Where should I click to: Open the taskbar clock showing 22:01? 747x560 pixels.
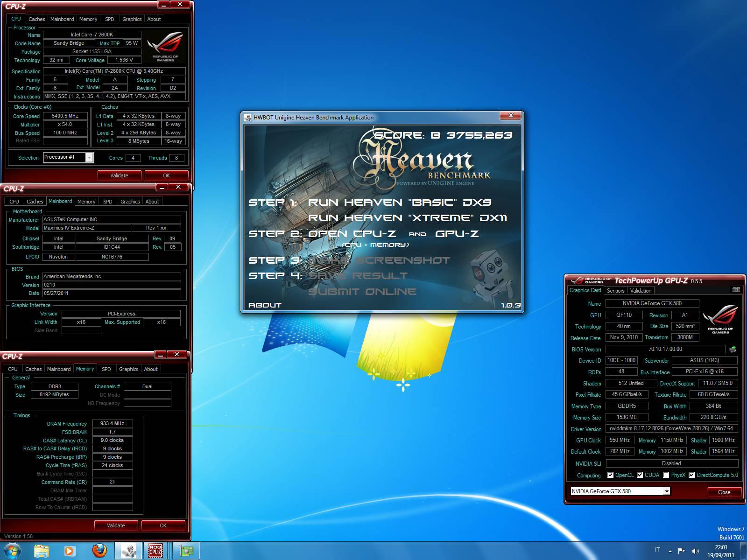[x=721, y=551]
